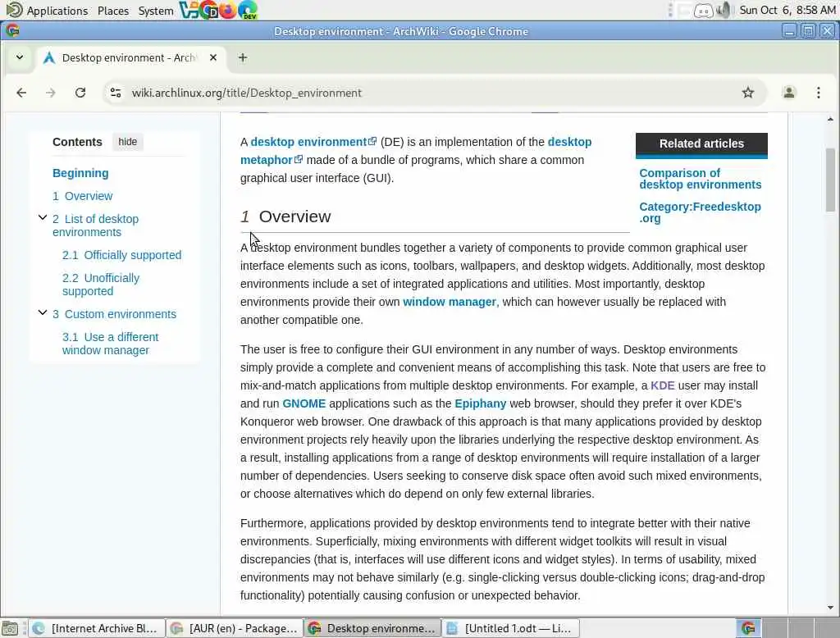The height and width of the screenshot is (638, 840).
Task: Open a new browser tab
Action: (243, 57)
